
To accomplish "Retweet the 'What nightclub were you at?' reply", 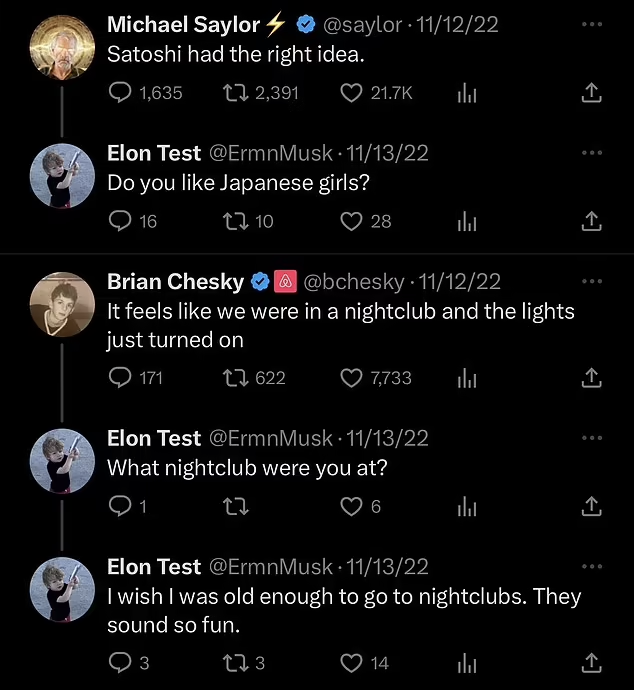I will click(x=235, y=506).
